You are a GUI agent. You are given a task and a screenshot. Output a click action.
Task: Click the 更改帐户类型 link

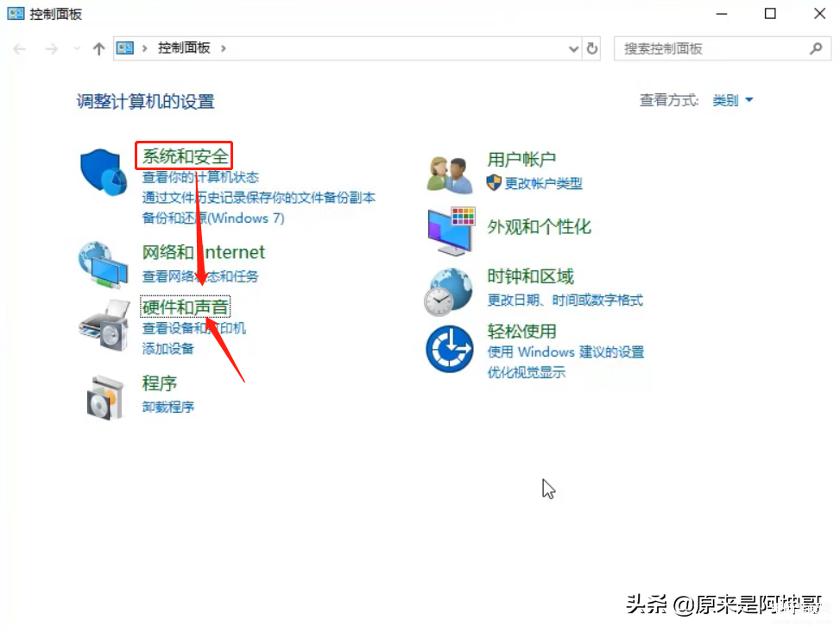coord(543,183)
